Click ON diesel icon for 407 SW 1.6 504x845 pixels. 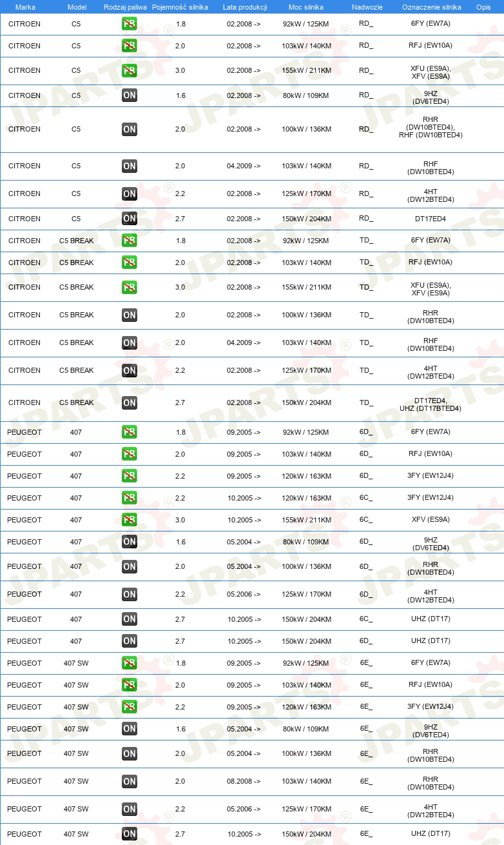tap(130, 729)
